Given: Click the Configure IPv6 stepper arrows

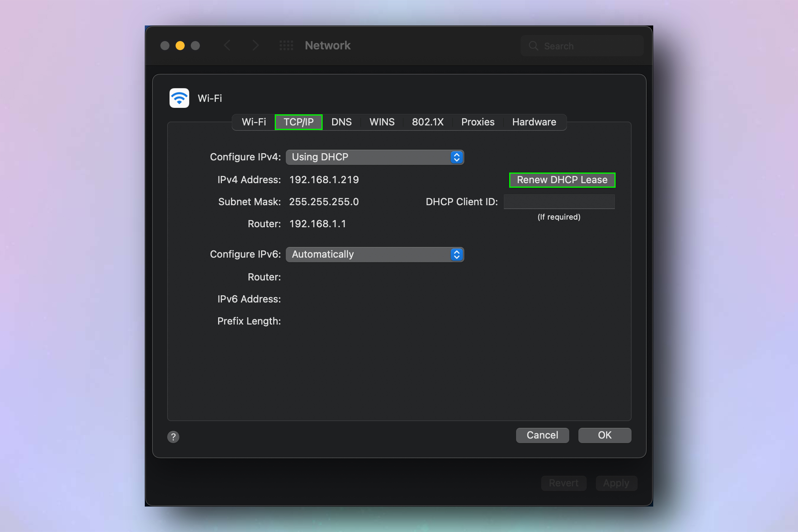Looking at the screenshot, I should pos(456,254).
